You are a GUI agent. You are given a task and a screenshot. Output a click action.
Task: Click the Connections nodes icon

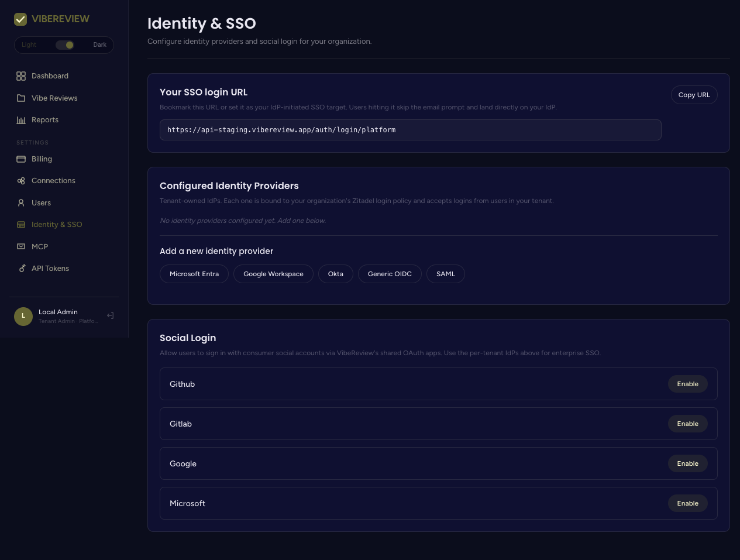pos(21,181)
